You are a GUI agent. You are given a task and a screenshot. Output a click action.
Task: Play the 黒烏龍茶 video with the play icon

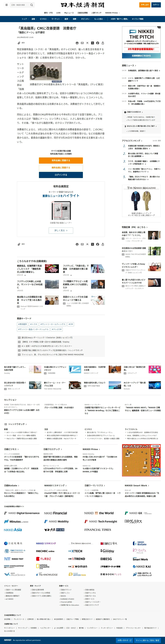[x=33, y=77]
